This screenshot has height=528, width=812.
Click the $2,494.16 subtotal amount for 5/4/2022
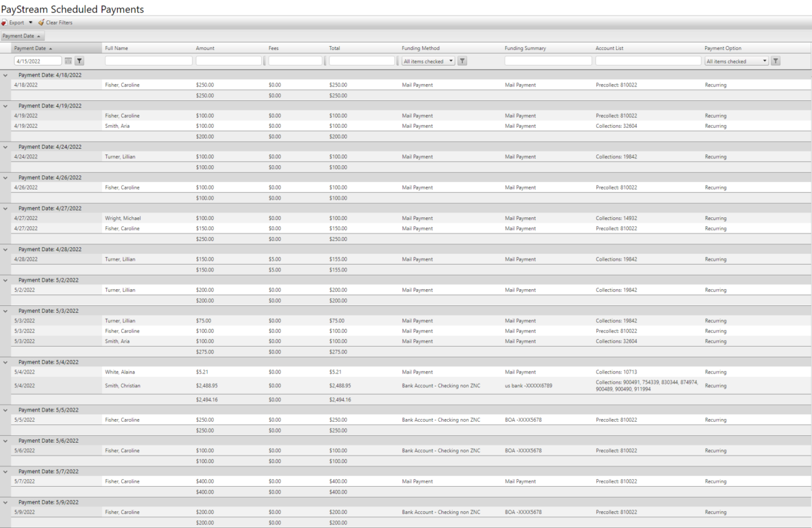point(206,399)
